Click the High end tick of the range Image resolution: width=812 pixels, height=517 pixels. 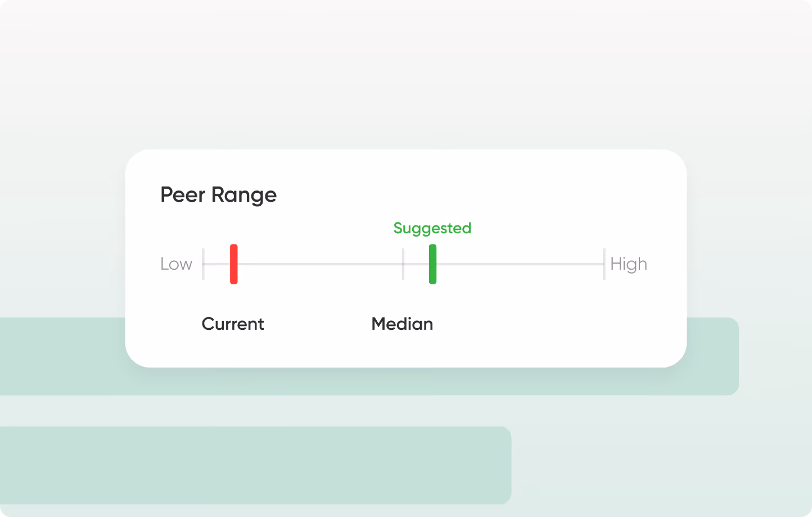point(604,264)
